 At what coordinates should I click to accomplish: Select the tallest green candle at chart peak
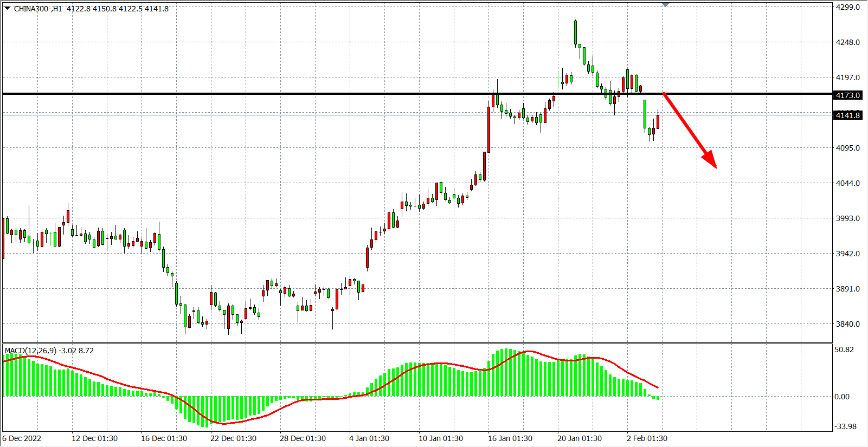(575, 32)
